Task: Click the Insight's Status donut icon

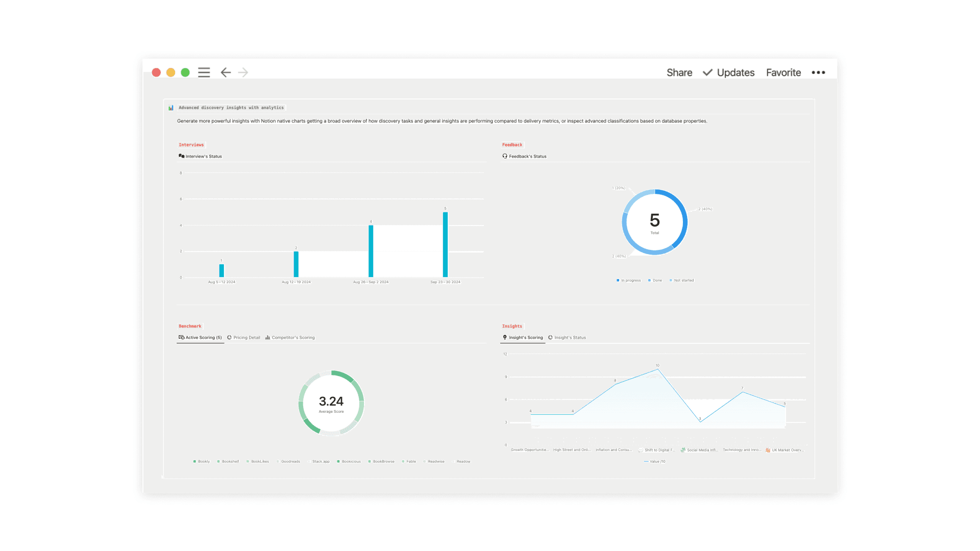Action: (550, 337)
